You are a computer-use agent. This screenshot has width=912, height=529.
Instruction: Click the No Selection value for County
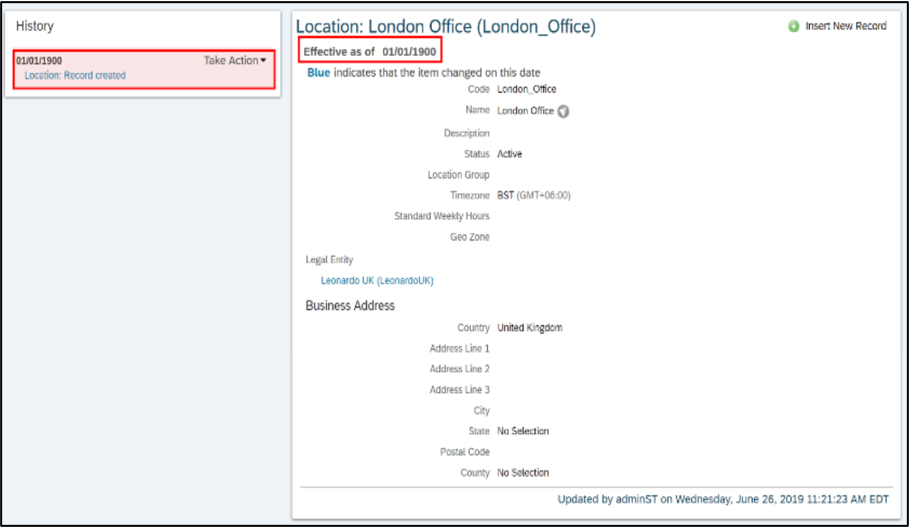[x=523, y=473]
